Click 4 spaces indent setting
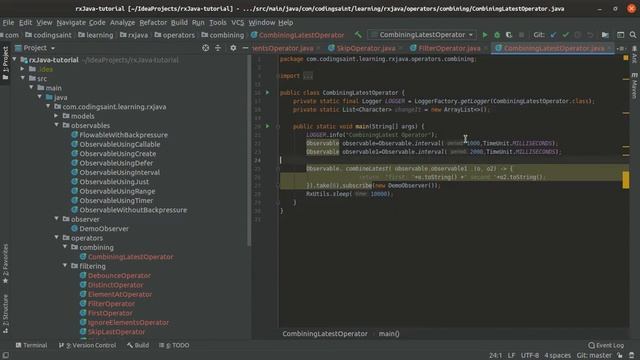Image resolution: width=640 pixels, height=360 pixels. click(x=558, y=356)
